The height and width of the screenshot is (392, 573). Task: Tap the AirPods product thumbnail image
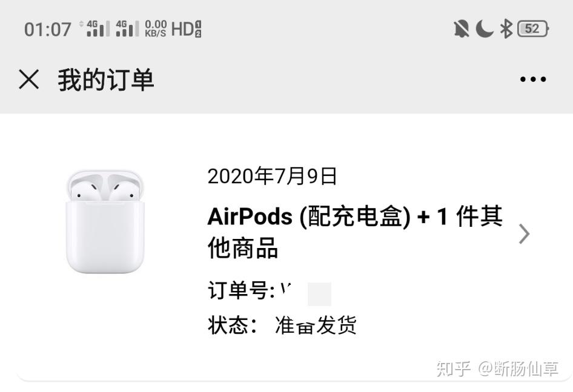pos(105,221)
